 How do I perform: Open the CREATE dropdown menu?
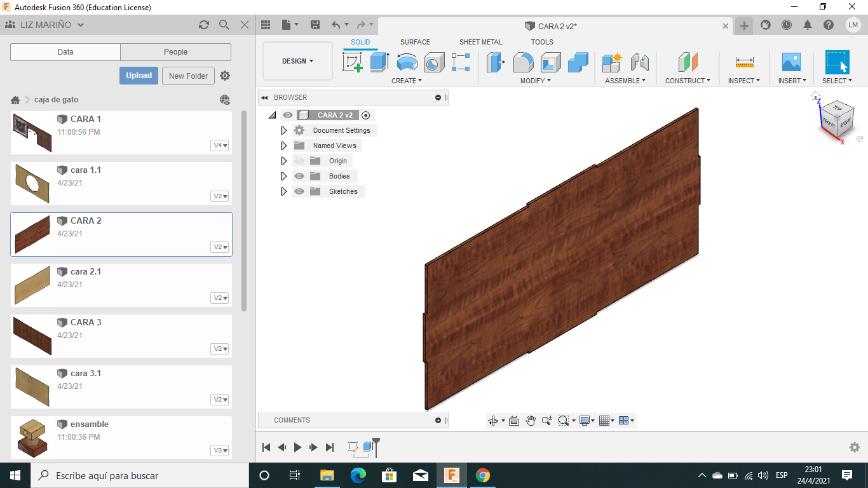pyautogui.click(x=407, y=81)
